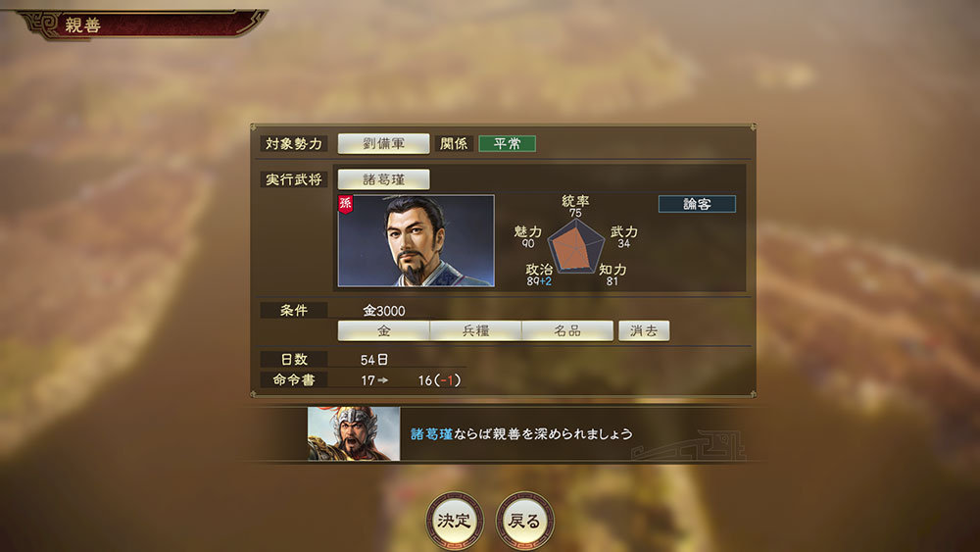Choose the 金 gold condition tab
This screenshot has height=552, width=980.
click(384, 330)
